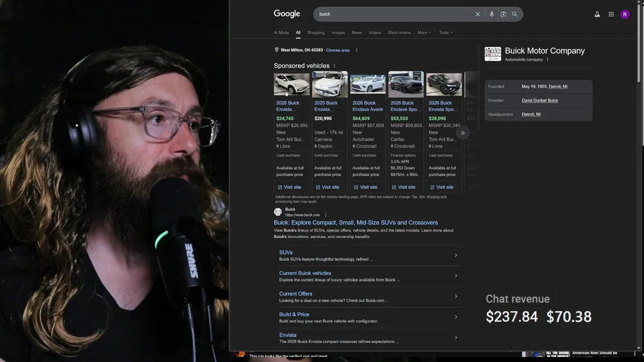Click the Buick Motor Company heading

click(x=545, y=51)
